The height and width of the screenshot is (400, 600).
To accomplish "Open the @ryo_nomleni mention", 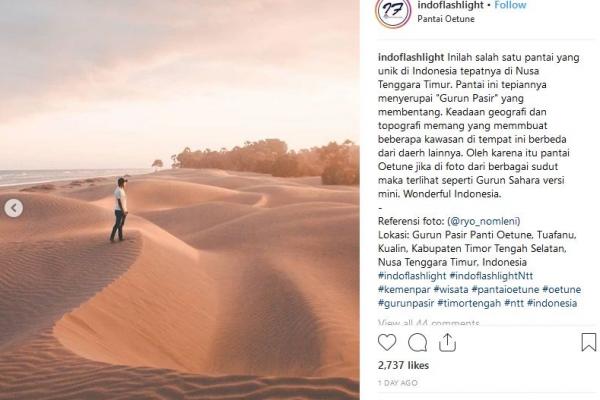I will point(484,221).
